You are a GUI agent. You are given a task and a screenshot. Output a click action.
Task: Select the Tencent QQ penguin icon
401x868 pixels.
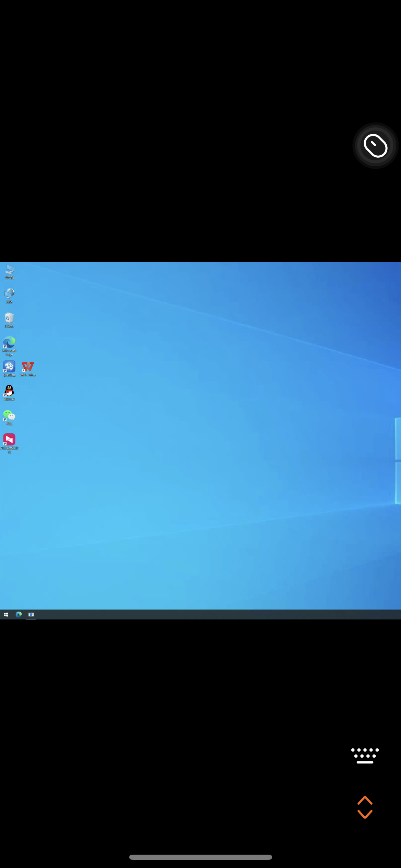[x=9, y=392]
